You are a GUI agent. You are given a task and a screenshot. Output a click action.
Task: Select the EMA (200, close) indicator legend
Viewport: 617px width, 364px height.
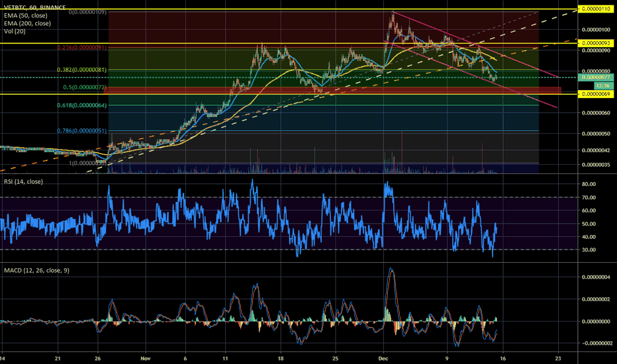tap(27, 23)
